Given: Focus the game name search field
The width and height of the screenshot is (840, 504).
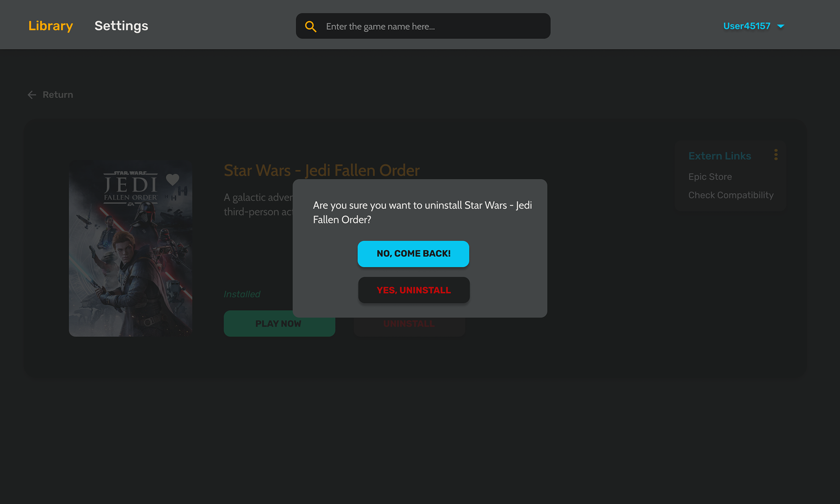Looking at the screenshot, I should click(x=423, y=26).
